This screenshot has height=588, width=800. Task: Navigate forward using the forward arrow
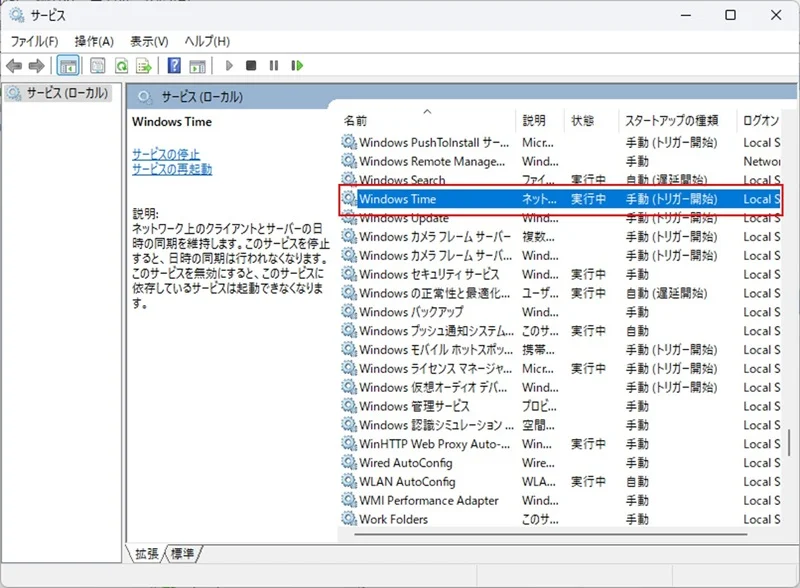click(37, 65)
